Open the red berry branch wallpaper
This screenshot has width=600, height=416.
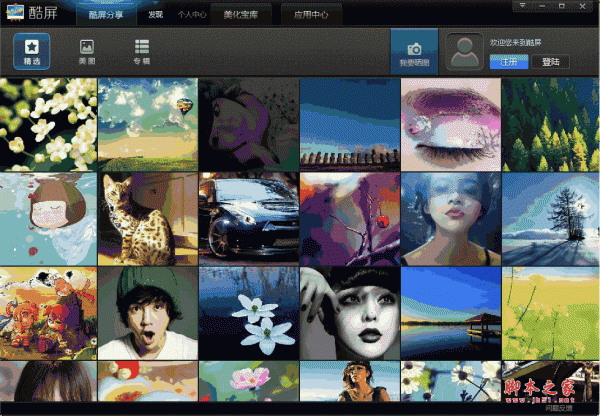click(350, 219)
